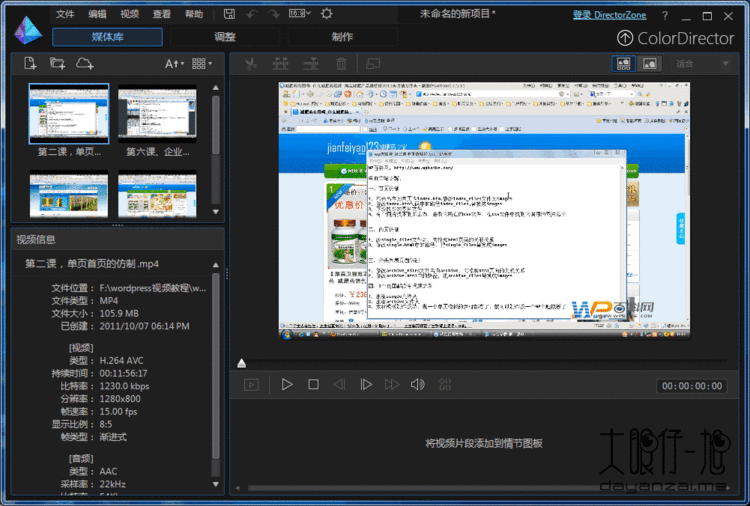Open the thumbnail grid view dropdown

pyautogui.click(x=202, y=64)
